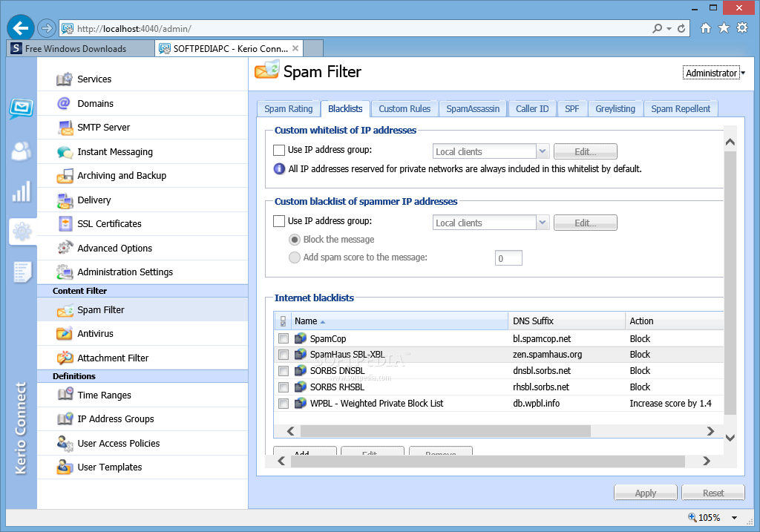Select the DNS Suffix column header

(x=566, y=321)
